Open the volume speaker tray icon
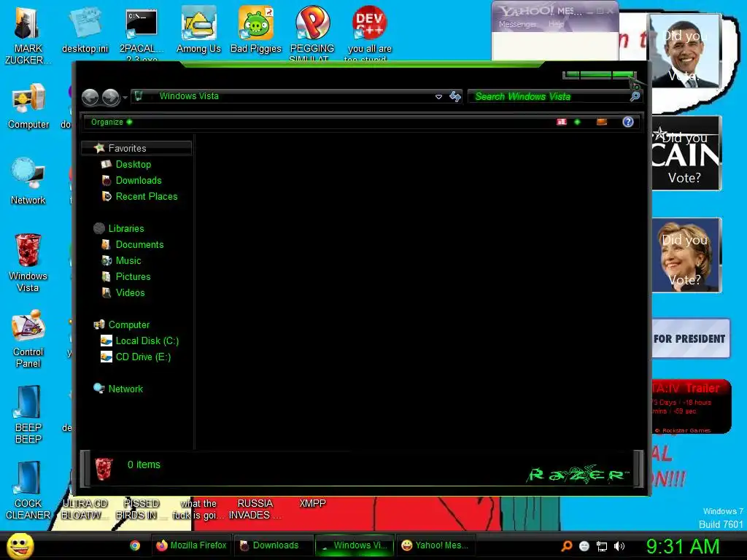 click(619, 546)
